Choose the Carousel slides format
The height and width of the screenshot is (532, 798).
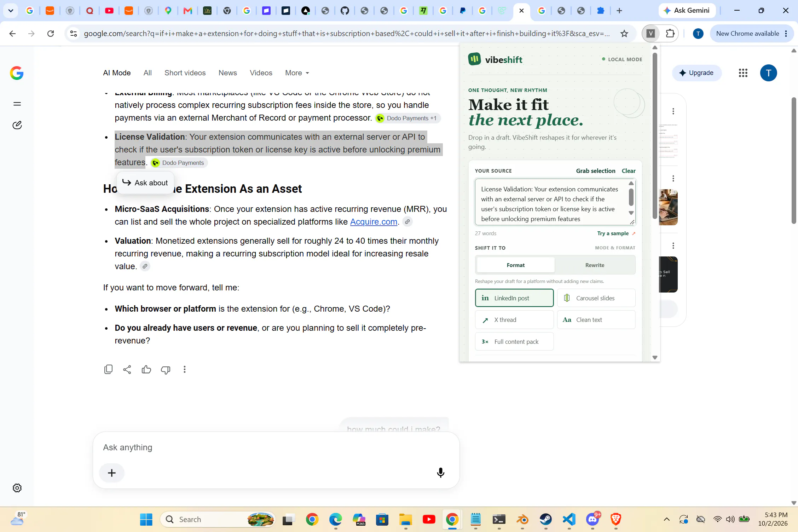[x=596, y=298]
